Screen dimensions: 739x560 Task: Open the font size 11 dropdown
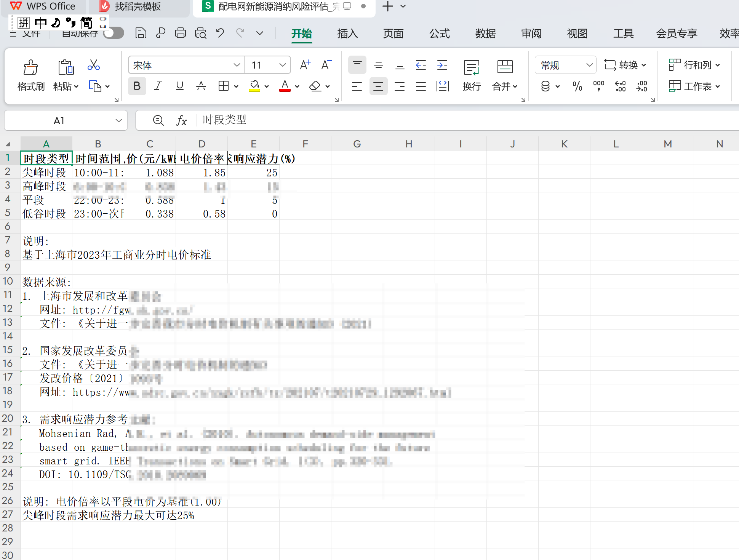pyautogui.click(x=282, y=65)
